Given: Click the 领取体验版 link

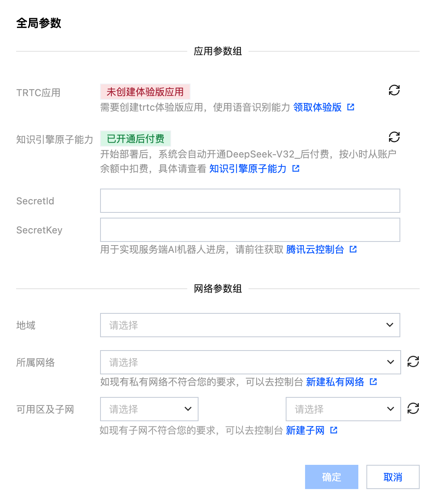Looking at the screenshot, I should click(x=317, y=107).
